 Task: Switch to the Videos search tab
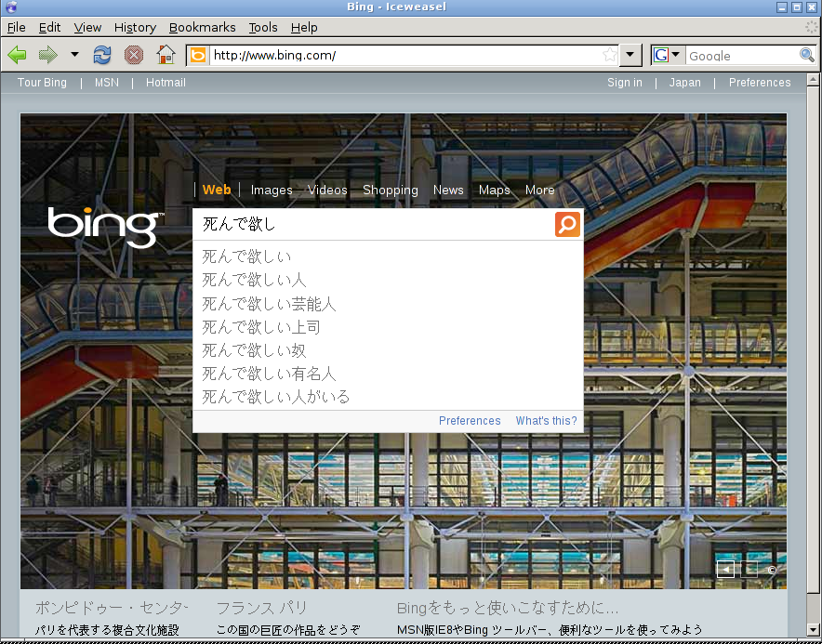(x=327, y=190)
